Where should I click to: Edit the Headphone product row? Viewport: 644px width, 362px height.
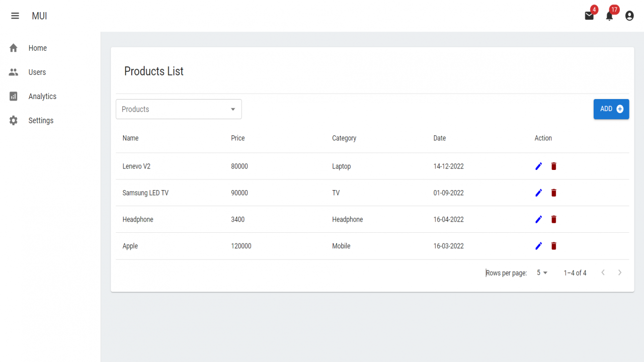pyautogui.click(x=538, y=219)
